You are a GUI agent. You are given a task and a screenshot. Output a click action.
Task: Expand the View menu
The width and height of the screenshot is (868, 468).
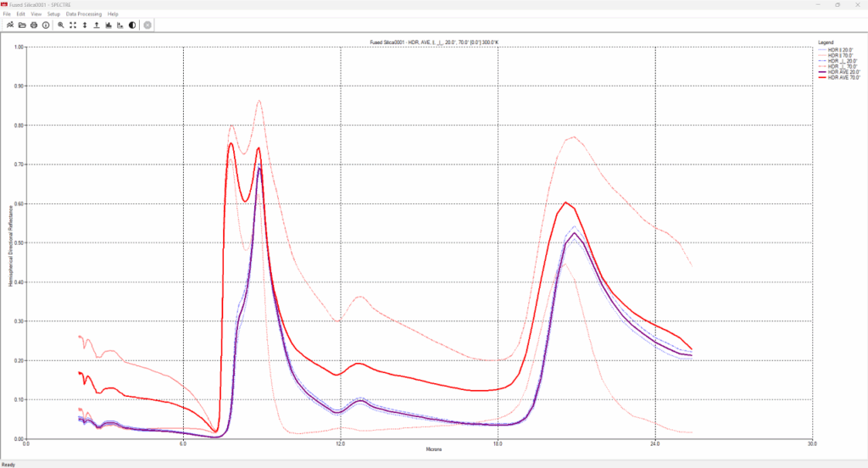point(36,14)
